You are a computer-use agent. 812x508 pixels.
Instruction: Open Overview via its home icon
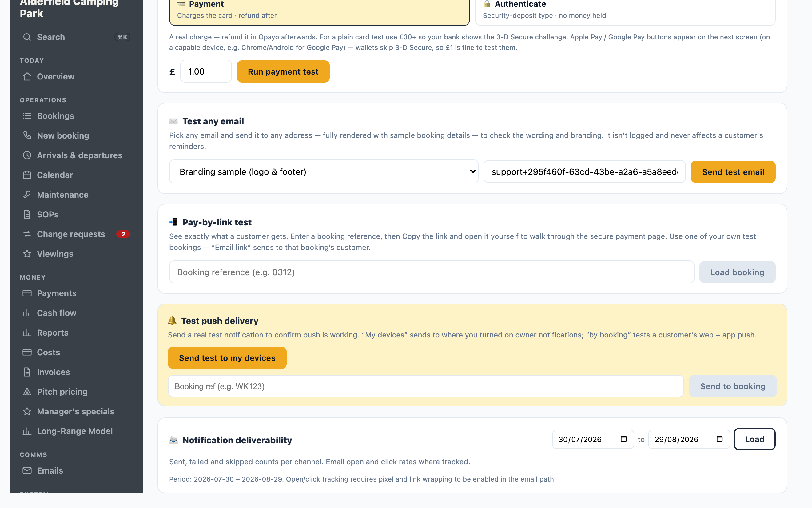pos(27,77)
